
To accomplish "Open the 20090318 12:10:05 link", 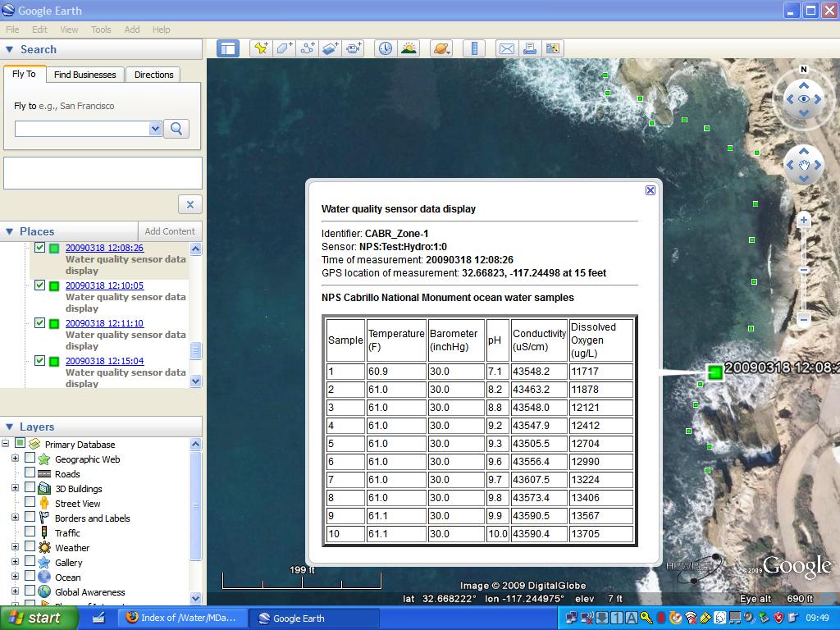I will point(104,285).
